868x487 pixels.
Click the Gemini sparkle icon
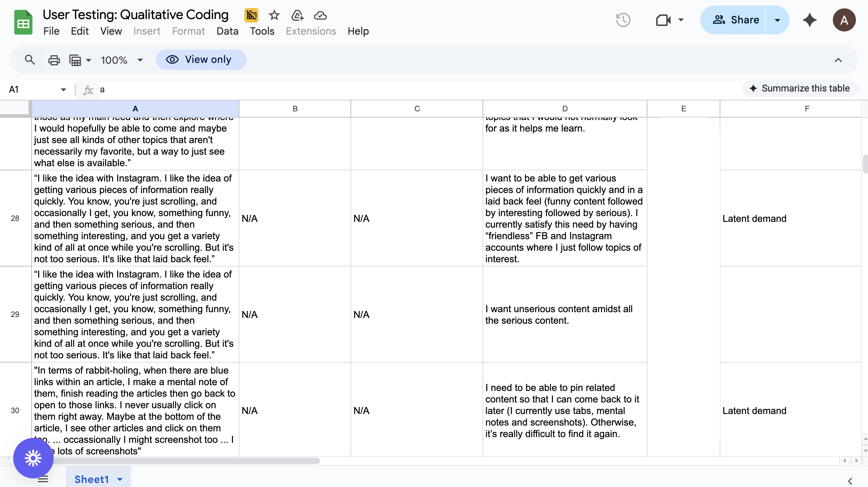tap(809, 20)
